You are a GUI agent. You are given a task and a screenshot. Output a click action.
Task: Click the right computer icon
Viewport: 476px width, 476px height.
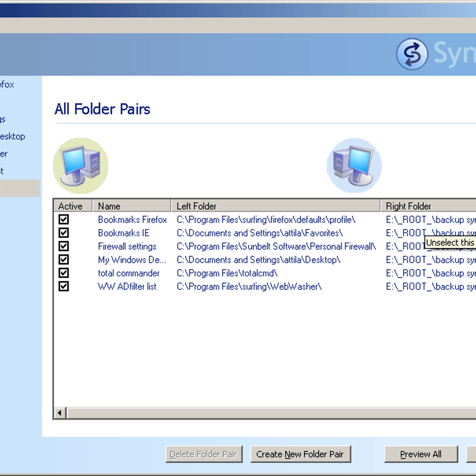354,165
